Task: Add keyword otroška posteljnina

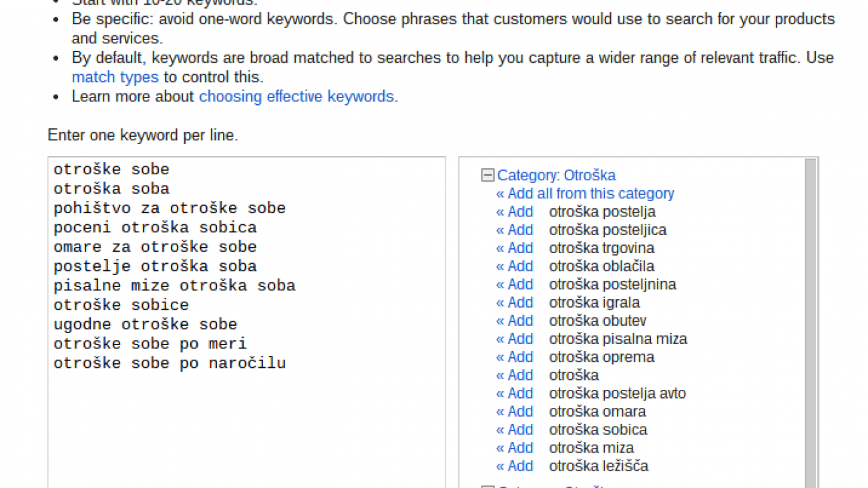Action: click(515, 284)
